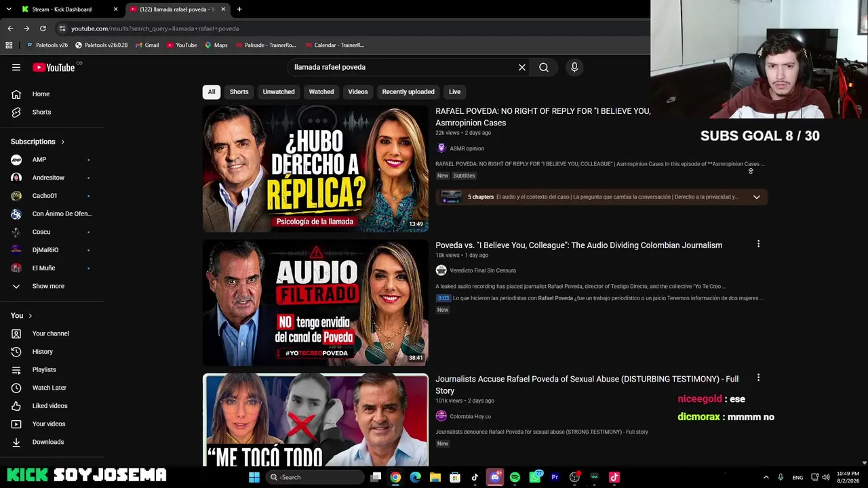Open the YouTube hamburger guide menu
Screen dimensions: 868x488
pos(16,67)
